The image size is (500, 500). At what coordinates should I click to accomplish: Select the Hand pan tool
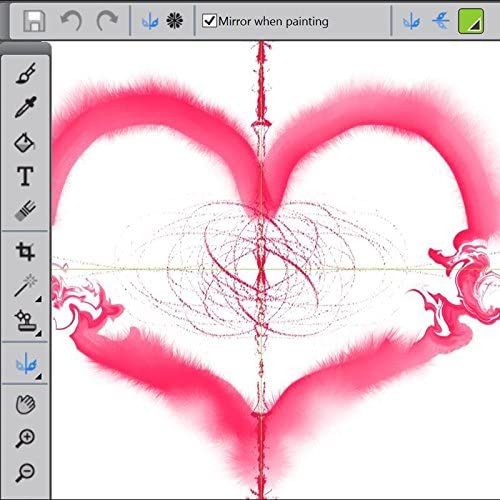coord(26,404)
